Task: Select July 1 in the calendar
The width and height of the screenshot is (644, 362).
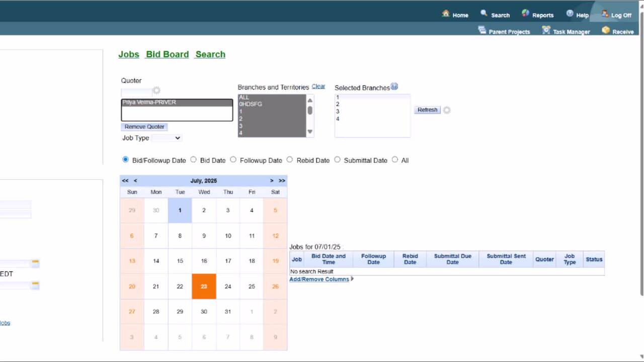Action: click(x=180, y=210)
